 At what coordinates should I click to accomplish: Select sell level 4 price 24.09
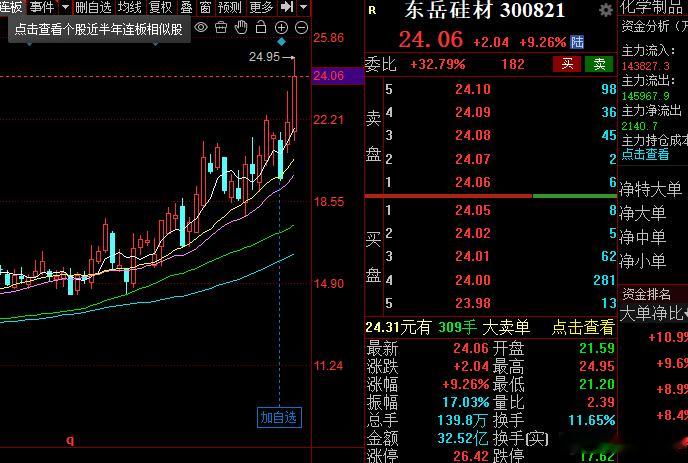tap(473, 112)
